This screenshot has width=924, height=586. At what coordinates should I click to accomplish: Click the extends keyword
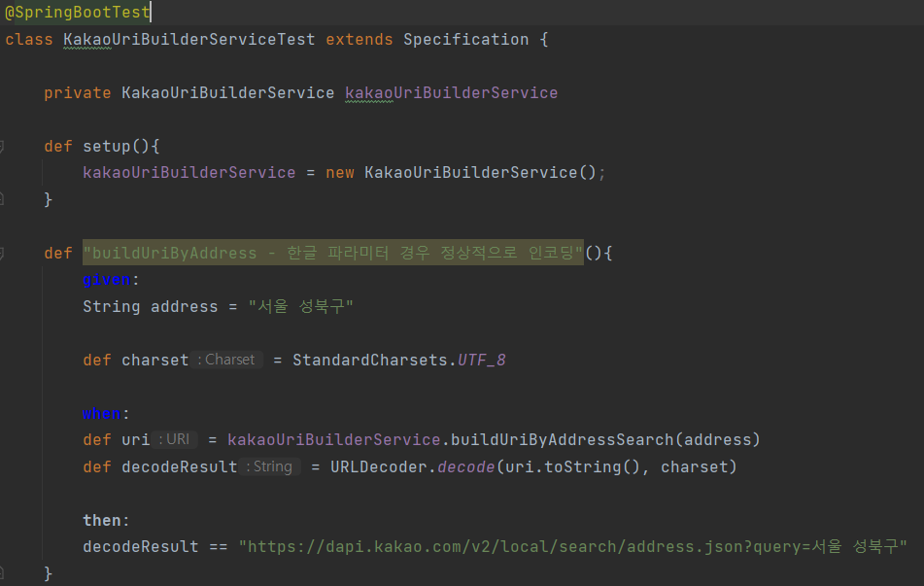click(359, 40)
